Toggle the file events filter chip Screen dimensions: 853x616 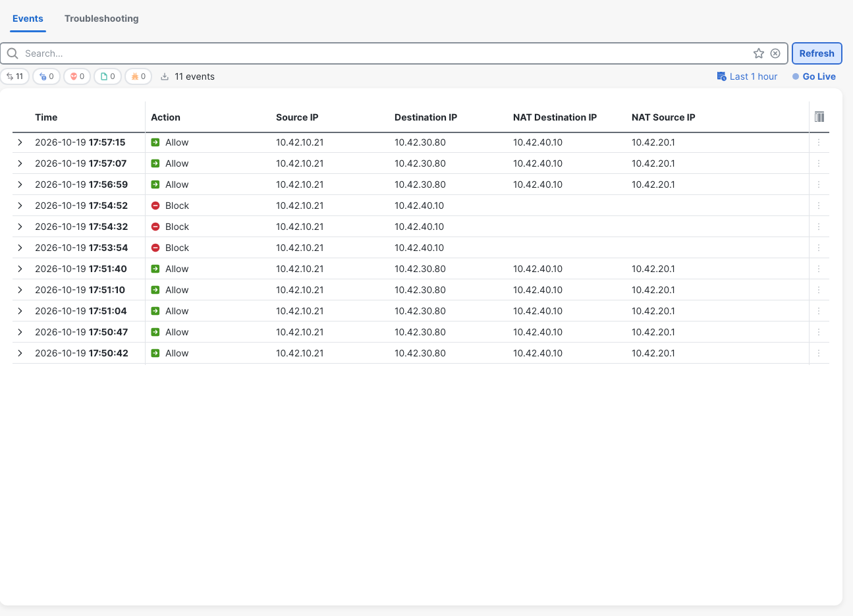[108, 76]
